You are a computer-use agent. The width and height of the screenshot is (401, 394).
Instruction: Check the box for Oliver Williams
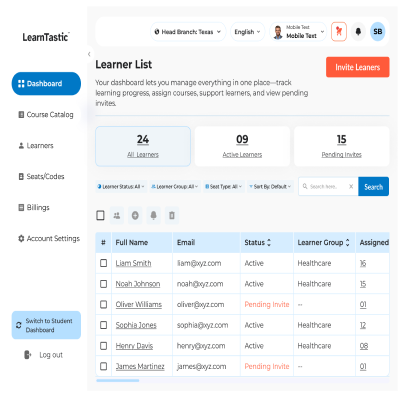click(x=104, y=304)
